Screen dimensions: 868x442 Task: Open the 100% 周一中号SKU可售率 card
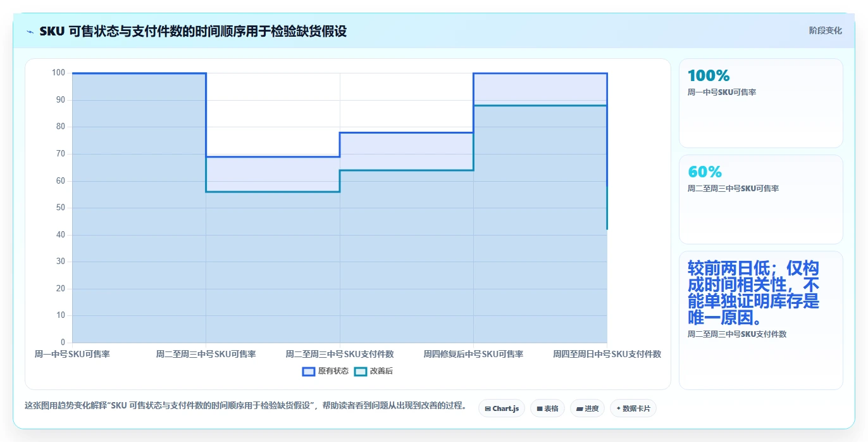pyautogui.click(x=760, y=103)
